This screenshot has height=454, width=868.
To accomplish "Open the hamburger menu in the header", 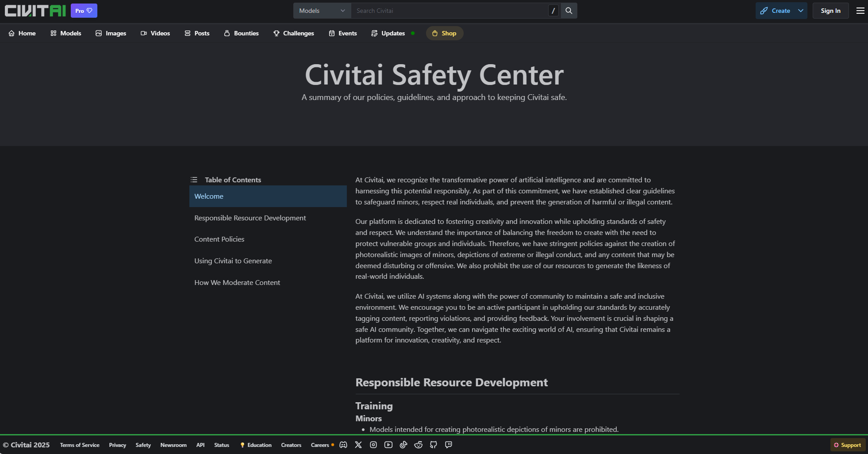I will (x=860, y=11).
